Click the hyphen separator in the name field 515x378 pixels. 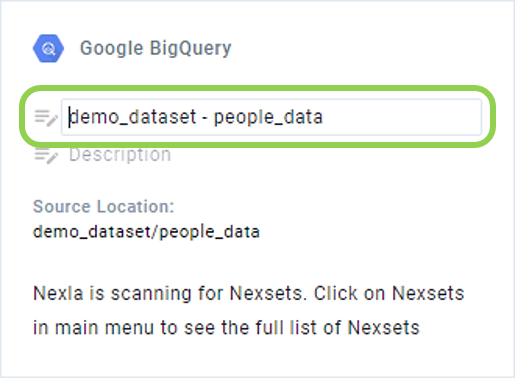coord(205,118)
